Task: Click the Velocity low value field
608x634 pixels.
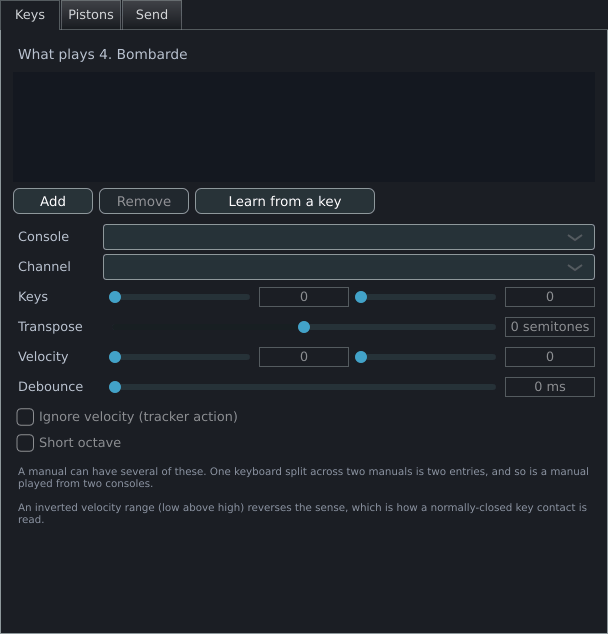Action: (x=304, y=357)
